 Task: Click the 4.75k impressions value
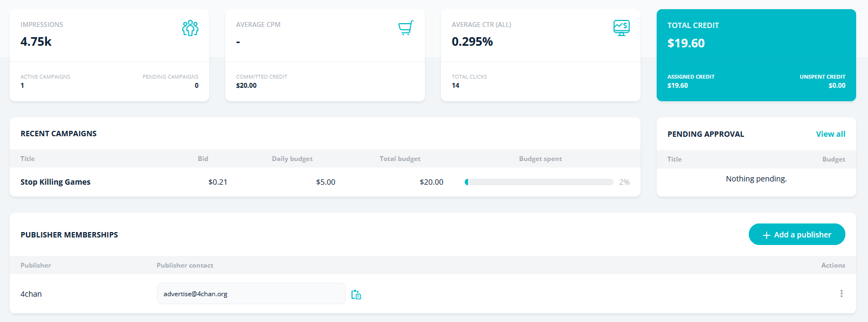point(36,41)
